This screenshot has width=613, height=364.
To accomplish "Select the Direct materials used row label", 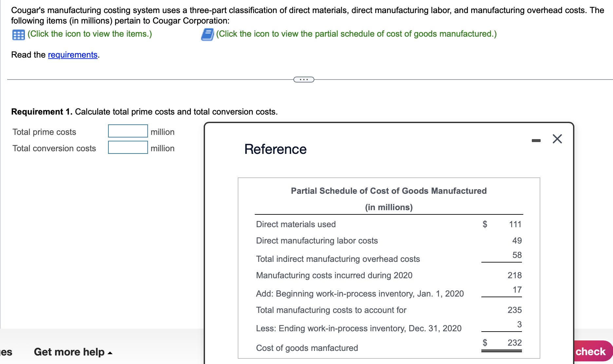I will 296,224.
